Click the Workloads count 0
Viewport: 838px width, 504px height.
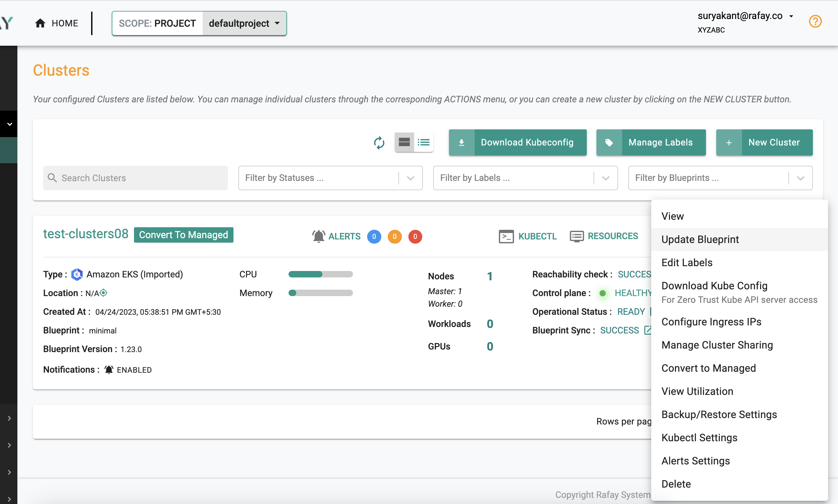490,324
